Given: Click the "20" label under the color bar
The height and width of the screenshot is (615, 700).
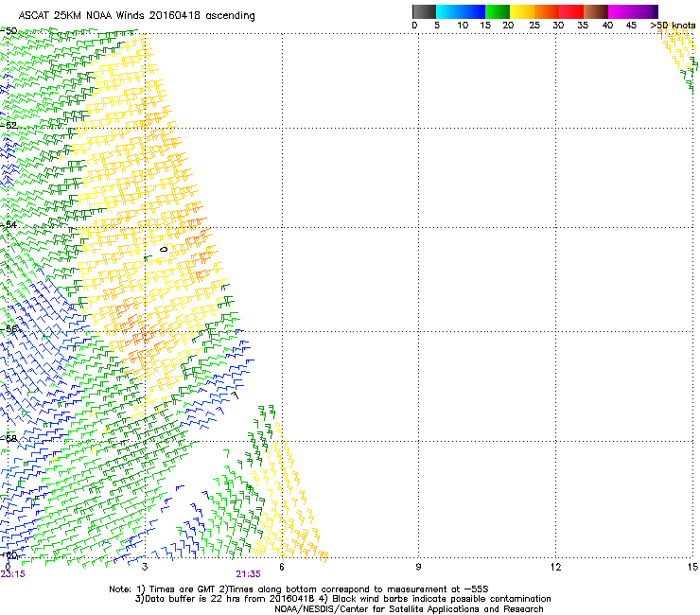Looking at the screenshot, I should click(x=508, y=26).
